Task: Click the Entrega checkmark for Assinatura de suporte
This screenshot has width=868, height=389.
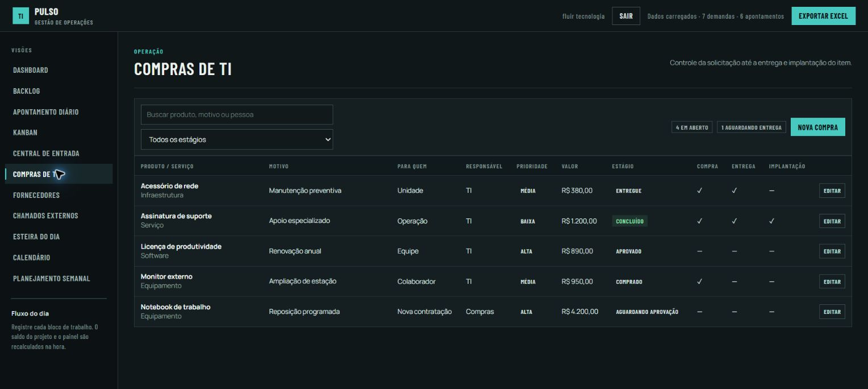Action: (x=735, y=221)
